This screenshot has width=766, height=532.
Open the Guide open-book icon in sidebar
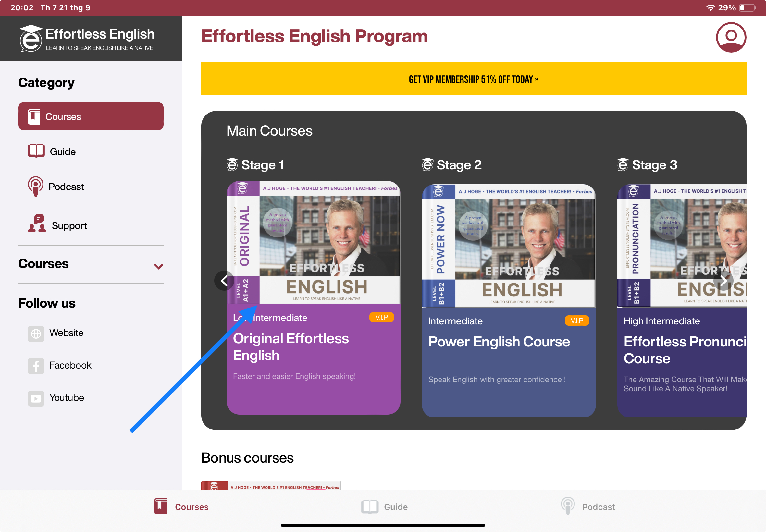[x=36, y=151]
